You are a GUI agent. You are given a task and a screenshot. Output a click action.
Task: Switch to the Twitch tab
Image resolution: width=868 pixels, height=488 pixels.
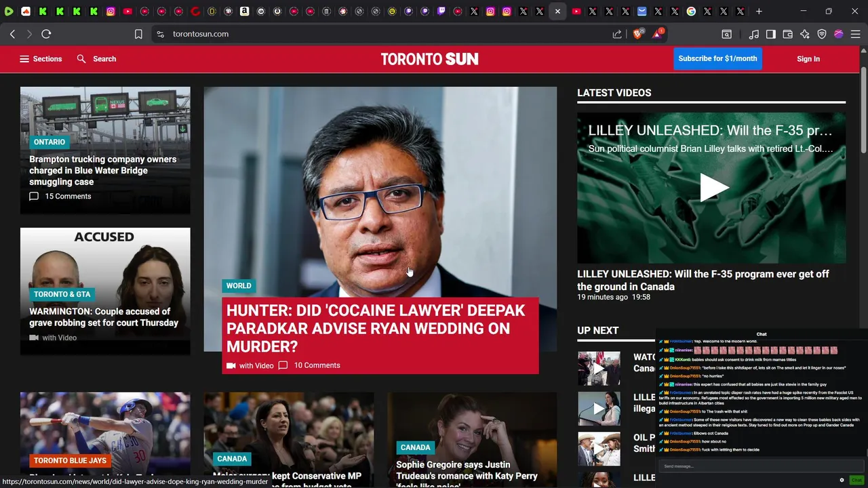[x=441, y=12]
